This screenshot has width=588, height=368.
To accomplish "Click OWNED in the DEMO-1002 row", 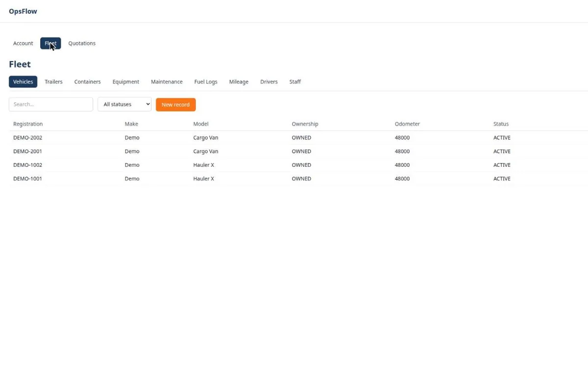I will coord(301,165).
